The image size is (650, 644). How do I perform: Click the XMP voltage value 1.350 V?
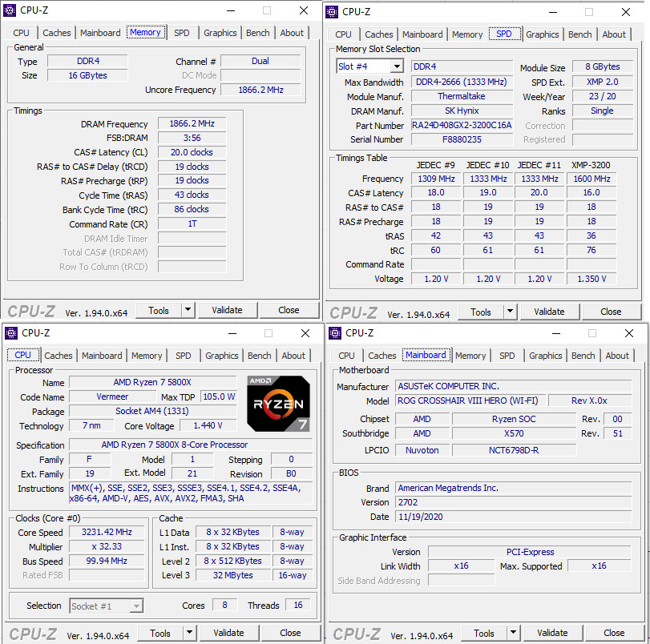[591, 279]
